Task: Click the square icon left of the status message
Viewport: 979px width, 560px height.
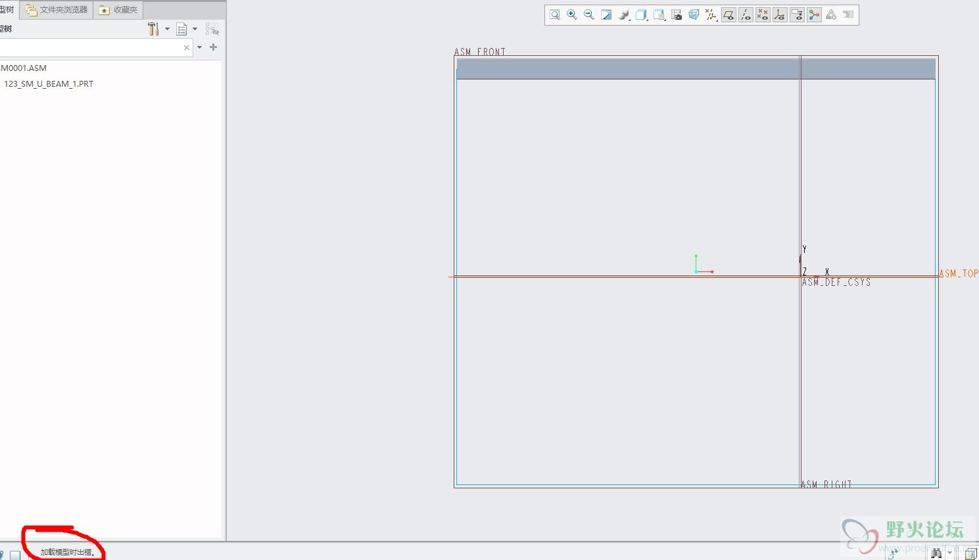Action: (x=15, y=555)
